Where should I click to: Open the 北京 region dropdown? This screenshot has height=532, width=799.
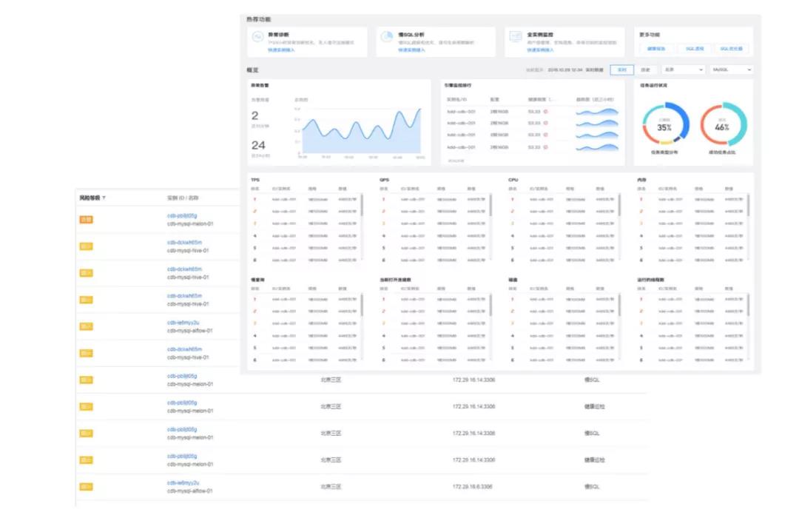684,70
